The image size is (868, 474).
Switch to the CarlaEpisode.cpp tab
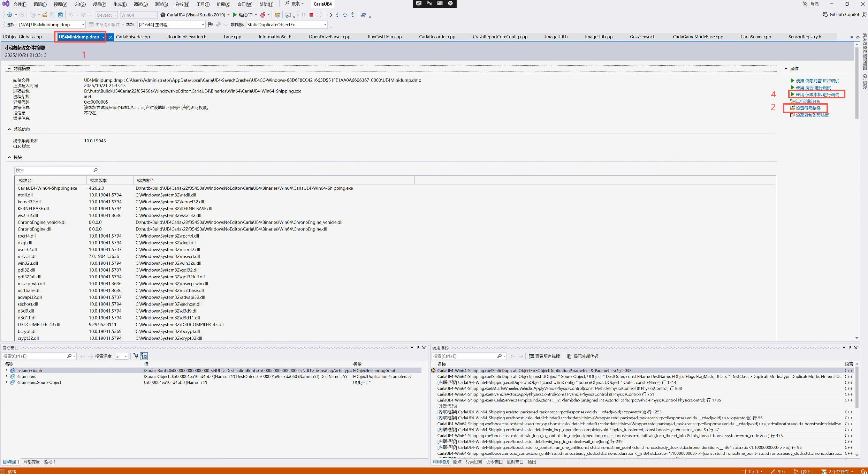pyautogui.click(x=133, y=37)
